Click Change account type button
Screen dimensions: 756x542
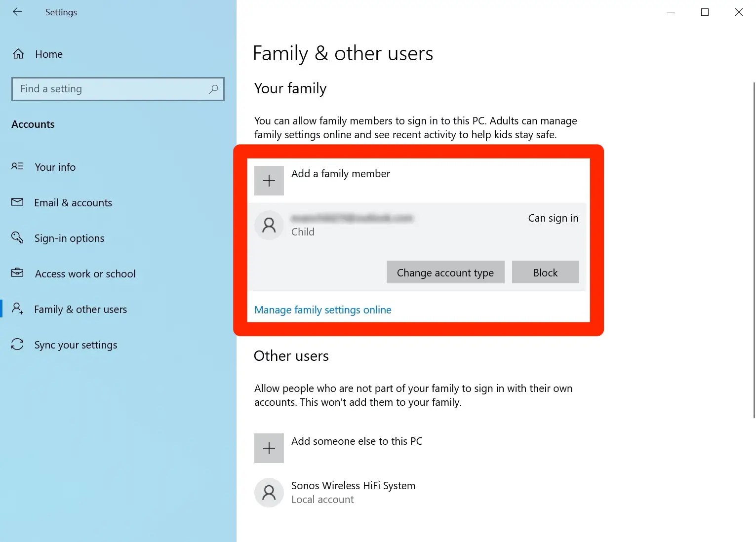point(445,272)
